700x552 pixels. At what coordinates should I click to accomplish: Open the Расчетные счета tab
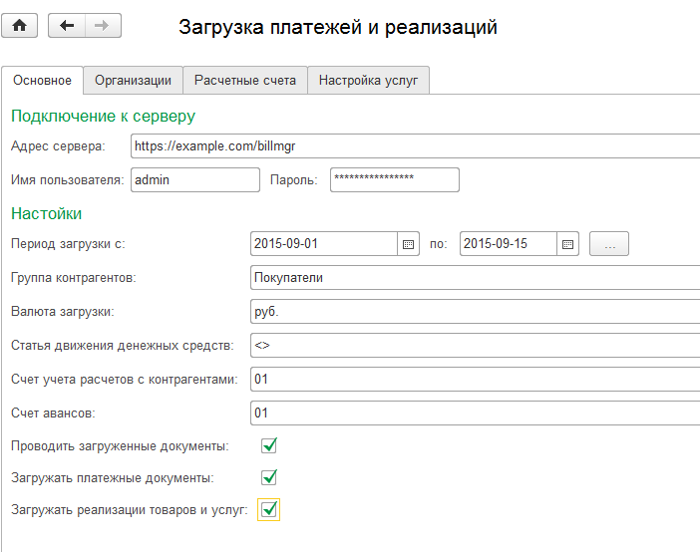click(x=245, y=81)
